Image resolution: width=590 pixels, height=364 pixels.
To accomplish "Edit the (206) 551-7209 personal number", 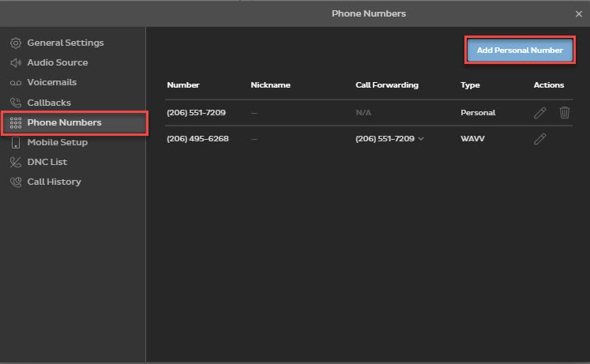I will 539,113.
